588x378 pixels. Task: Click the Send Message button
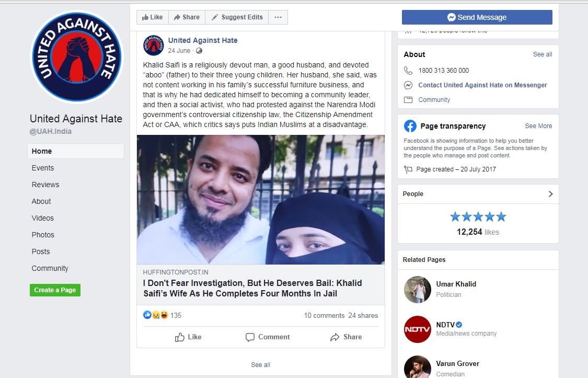[x=477, y=17]
